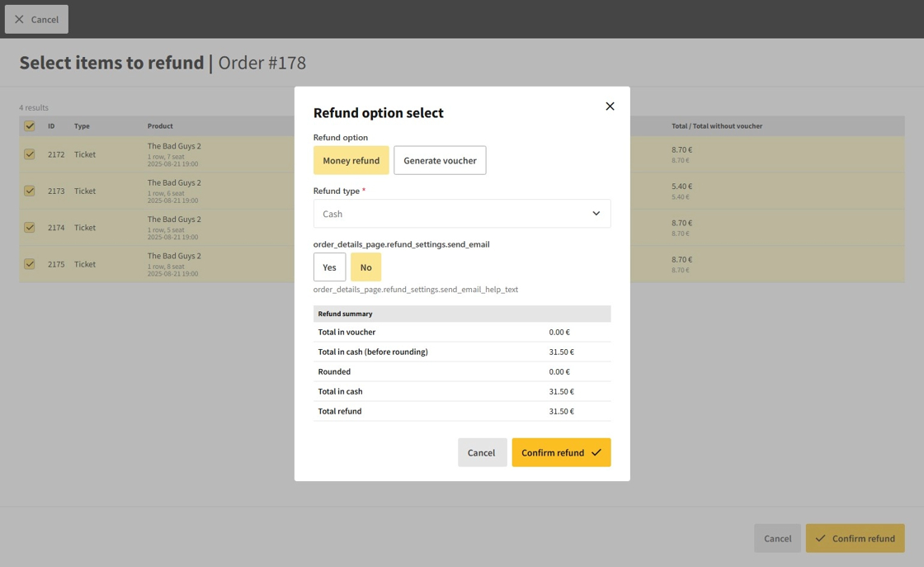The width and height of the screenshot is (924, 567).
Task: Select No for sending email
Action: tap(365, 267)
